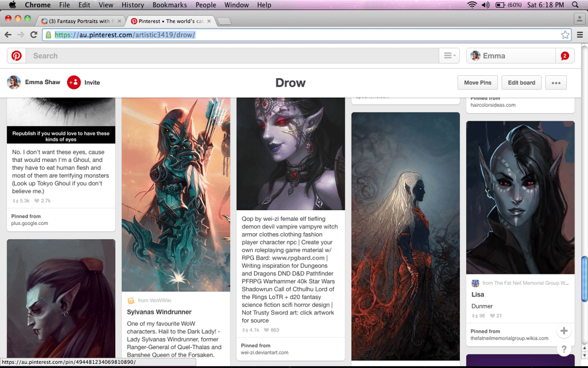588x368 pixels.
Task: Click the Wi-Fi status icon in menu bar
Action: tap(472, 5)
